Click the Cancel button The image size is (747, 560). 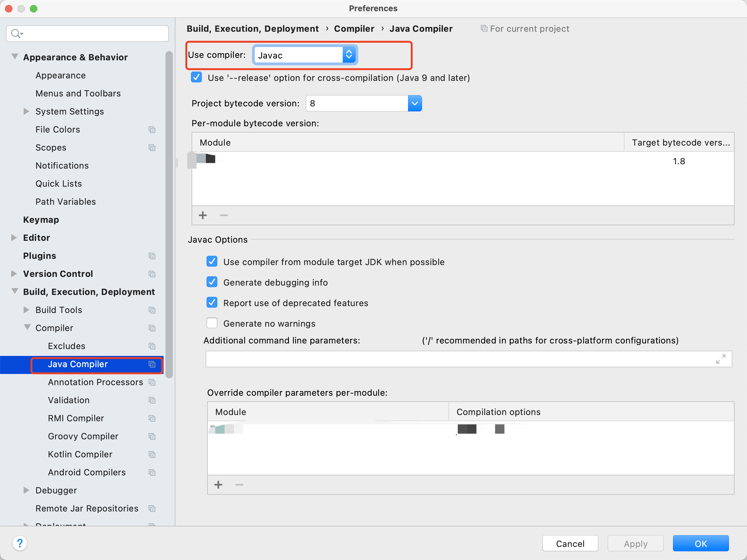tap(570, 544)
